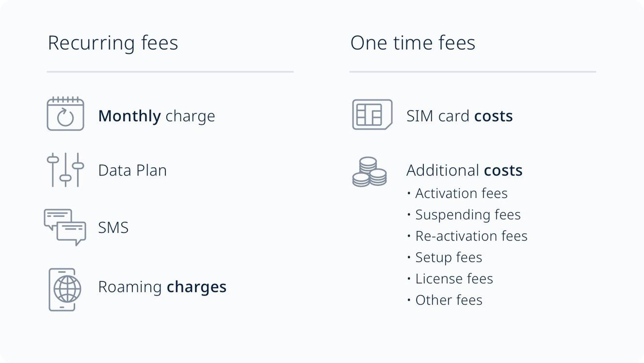Click the SMS chat bubbles icon
Screen dimensions: 644x363
click(65, 227)
